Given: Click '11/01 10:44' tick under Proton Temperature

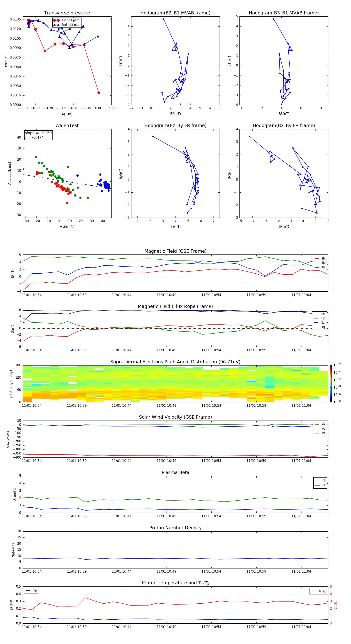Looking at the screenshot, I should click(x=121, y=627).
